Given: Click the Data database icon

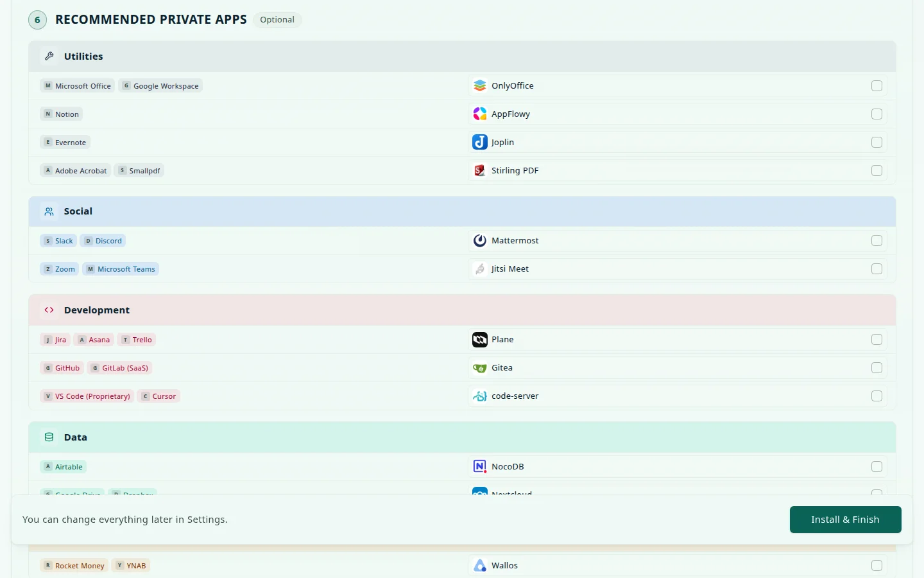Looking at the screenshot, I should tap(49, 437).
